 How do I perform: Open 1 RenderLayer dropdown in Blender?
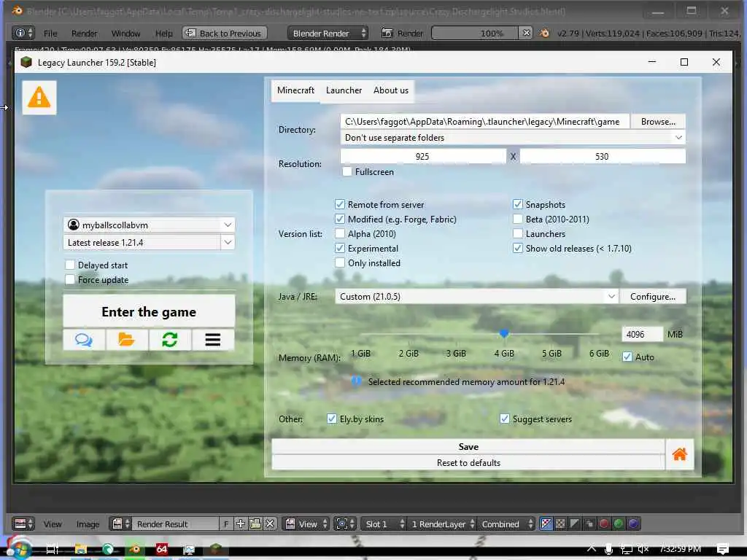coord(443,524)
